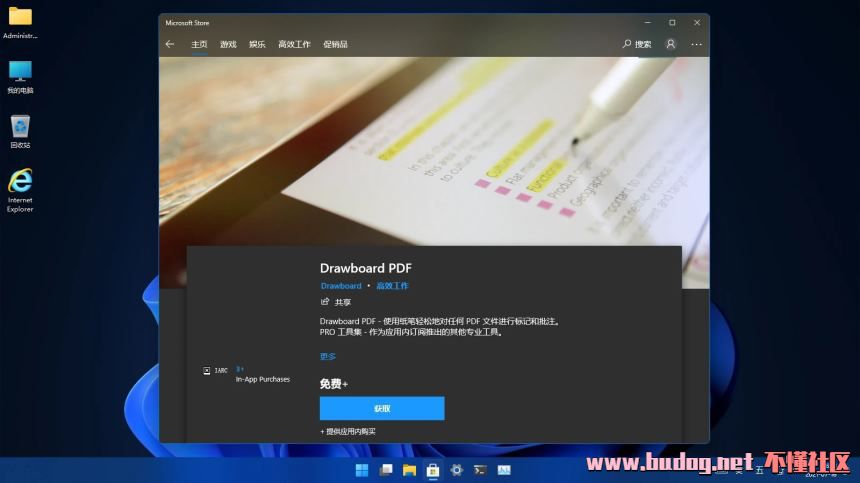This screenshot has height=483, width=860.
Task: Click the Drawboard publisher link
Action: [x=341, y=286]
